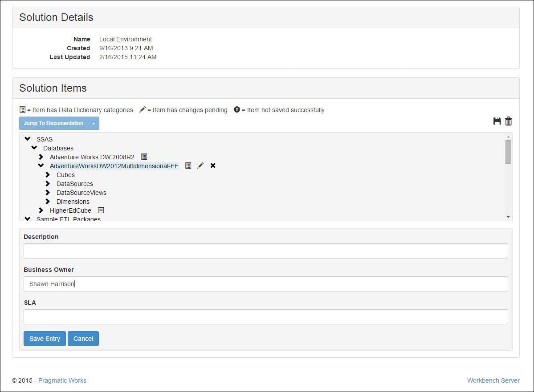Click pencil edit icon on AdventureWorksDW2012Multidimensional-EE
Viewport: 534px width, 392px height.
200,166
